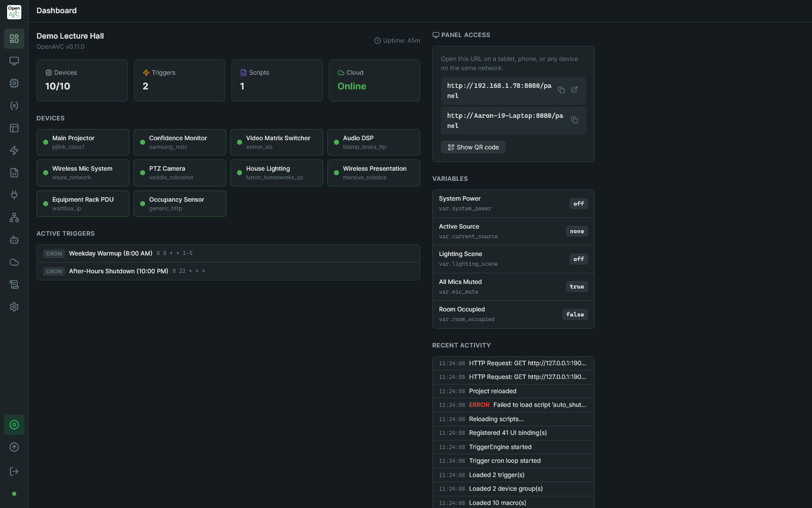
Task: Open the Cloud Online status card
Action: (375, 80)
